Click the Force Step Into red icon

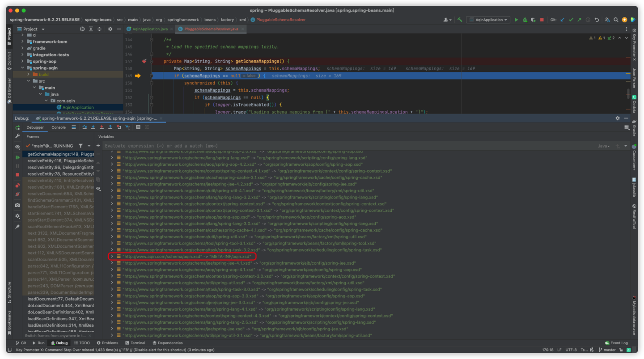[102, 127]
